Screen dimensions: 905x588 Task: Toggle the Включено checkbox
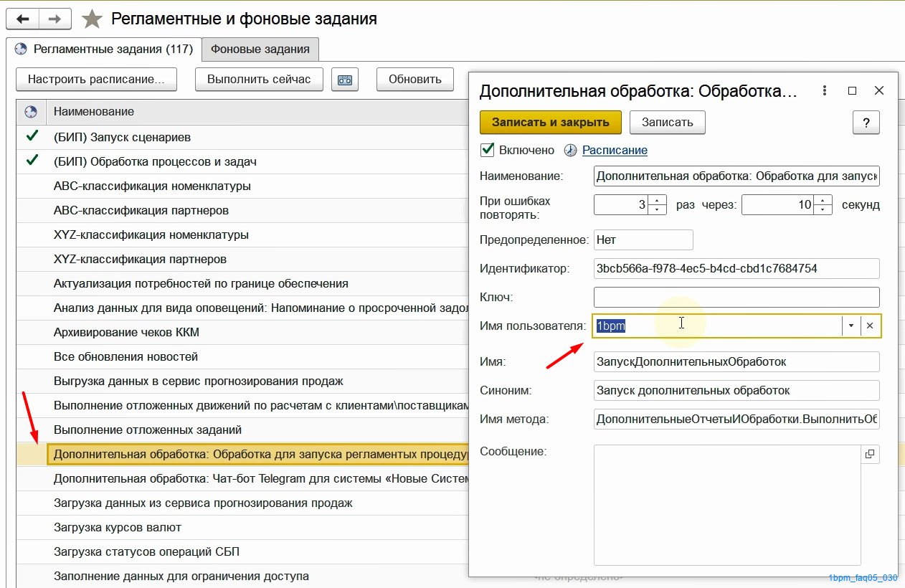488,150
